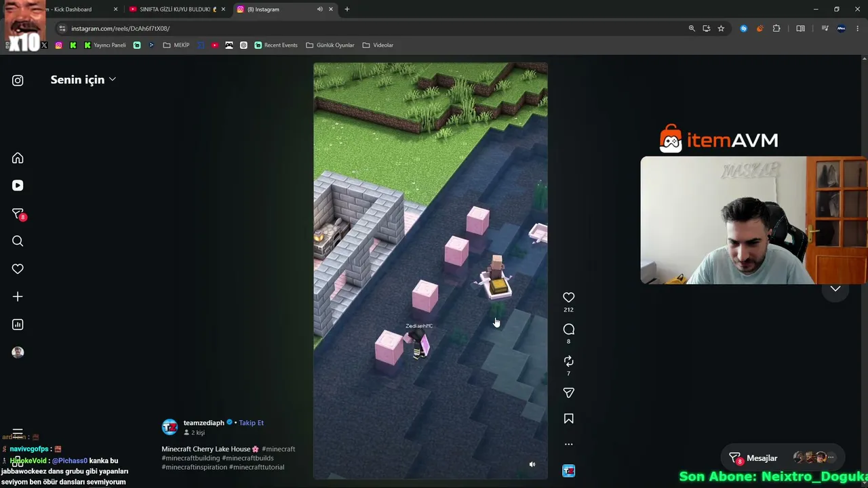This screenshot has height=488, width=868.
Task: Open the Chrome three-dot menu
Action: 858,28
